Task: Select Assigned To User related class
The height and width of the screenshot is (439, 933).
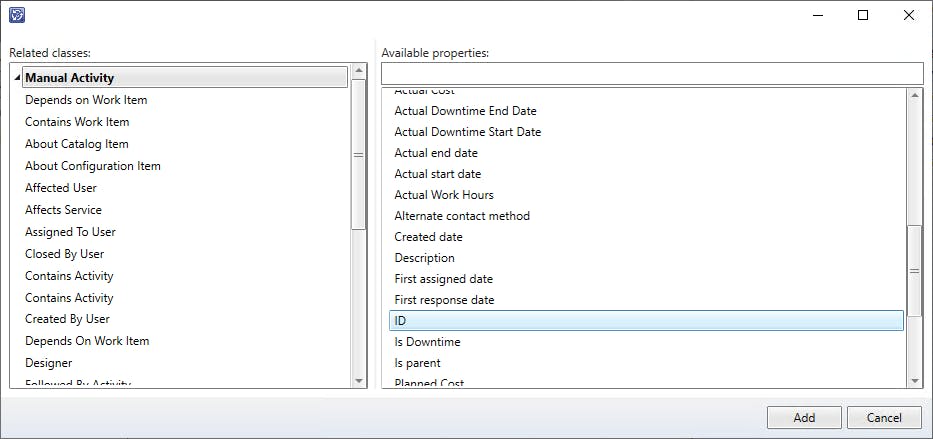Action: click(x=70, y=232)
